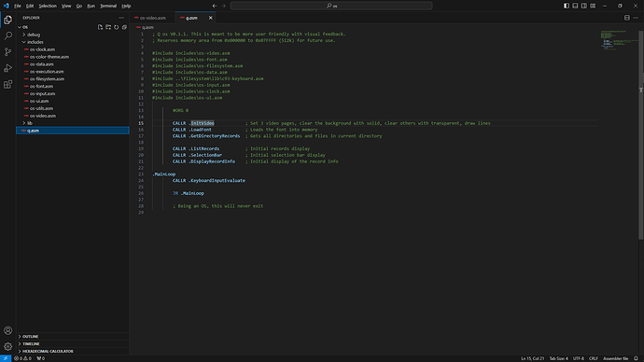
Task: Switch to the os-video.asm tab
Action: click(x=152, y=18)
